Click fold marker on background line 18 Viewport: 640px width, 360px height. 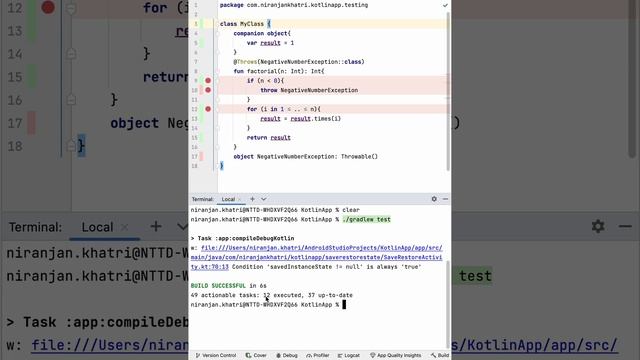(x=71, y=146)
